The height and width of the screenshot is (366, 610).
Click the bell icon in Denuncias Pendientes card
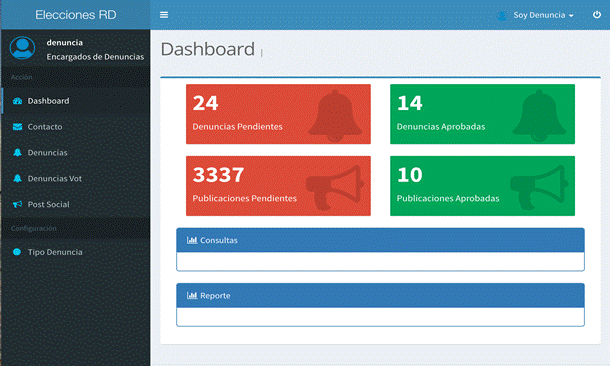coord(335,116)
